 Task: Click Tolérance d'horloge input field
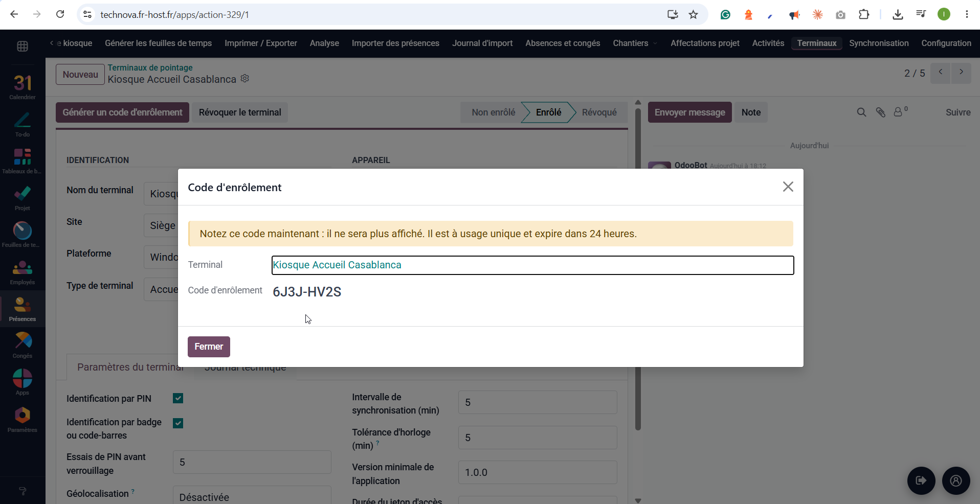click(x=538, y=438)
